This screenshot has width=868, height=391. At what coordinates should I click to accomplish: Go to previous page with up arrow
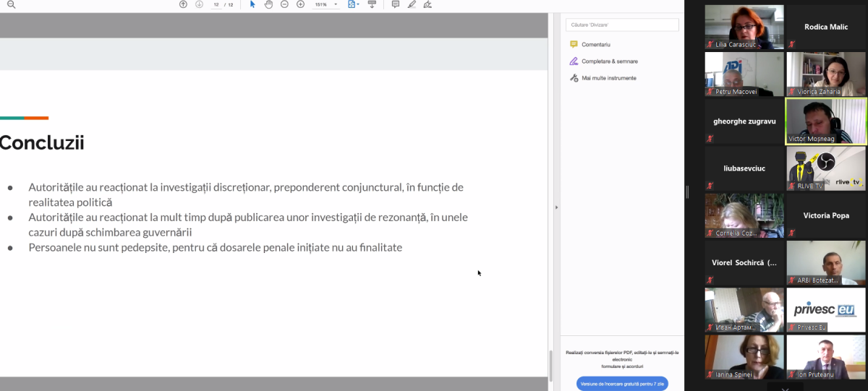point(183,4)
